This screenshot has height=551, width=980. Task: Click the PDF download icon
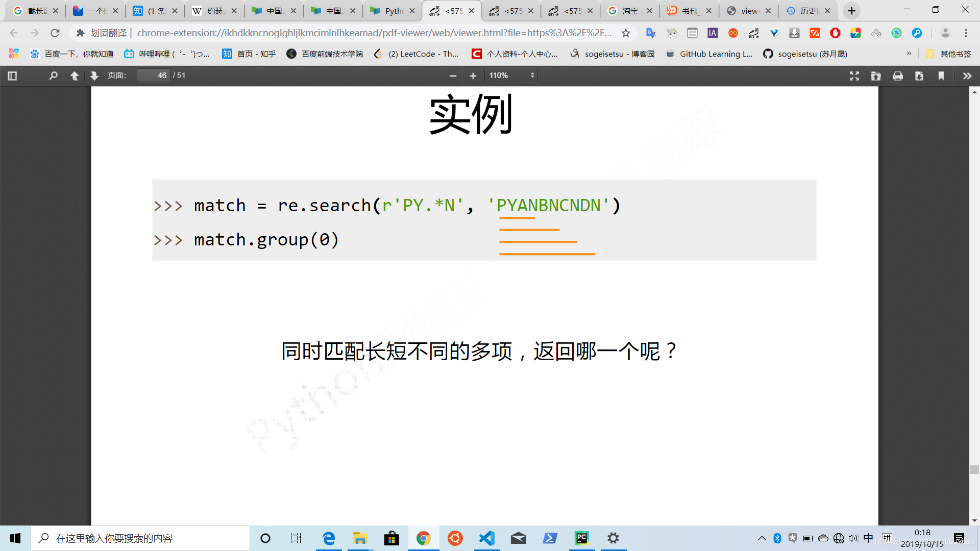[919, 76]
